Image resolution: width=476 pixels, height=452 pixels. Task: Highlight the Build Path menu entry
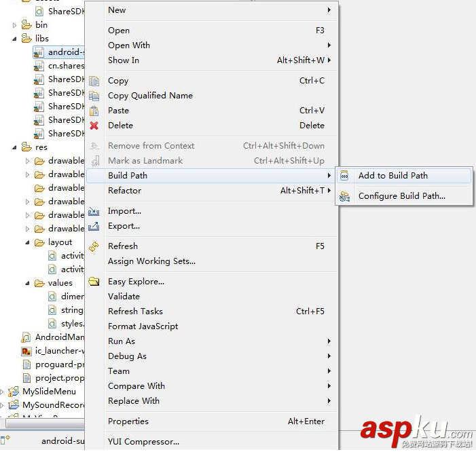pyautogui.click(x=213, y=176)
